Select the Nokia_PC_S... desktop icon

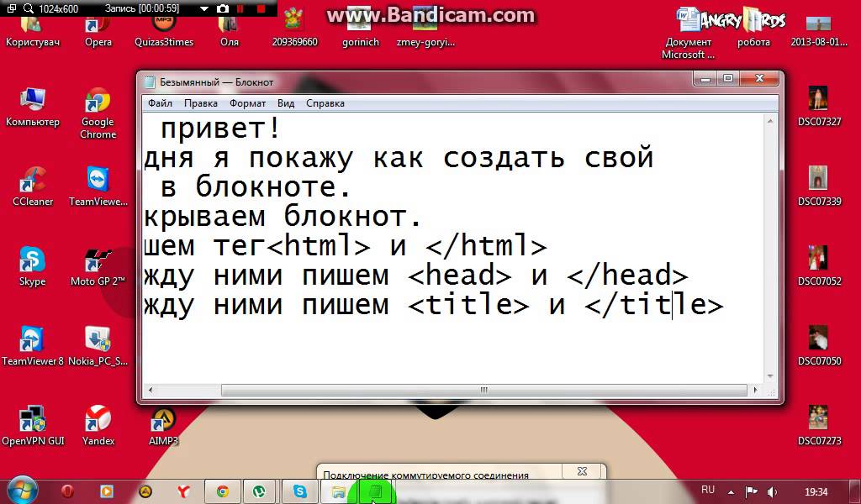tap(98, 346)
